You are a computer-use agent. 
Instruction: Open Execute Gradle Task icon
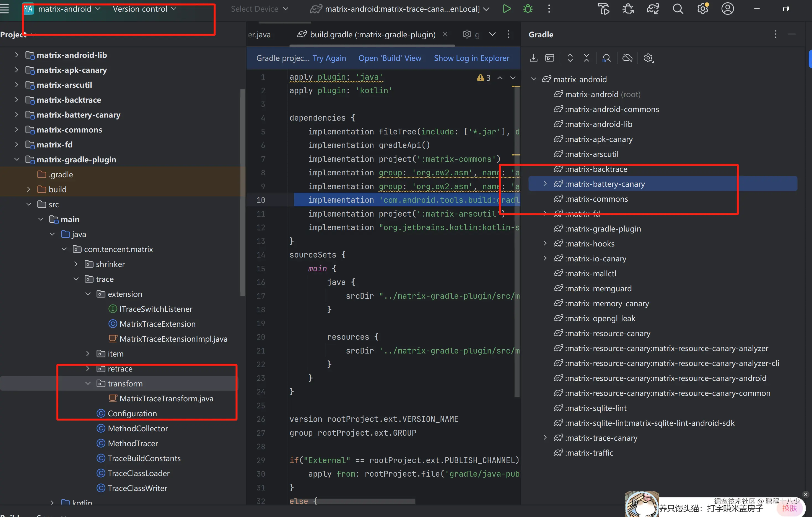tap(550, 58)
